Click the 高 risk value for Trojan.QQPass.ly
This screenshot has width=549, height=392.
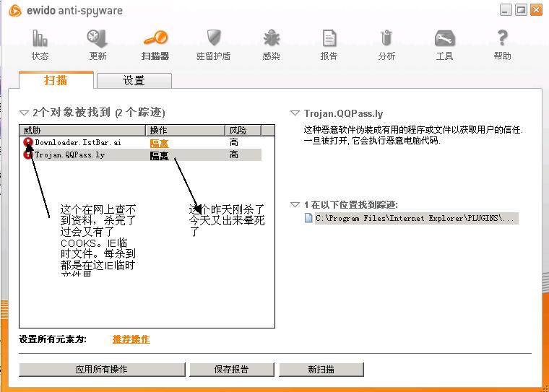[x=234, y=154]
